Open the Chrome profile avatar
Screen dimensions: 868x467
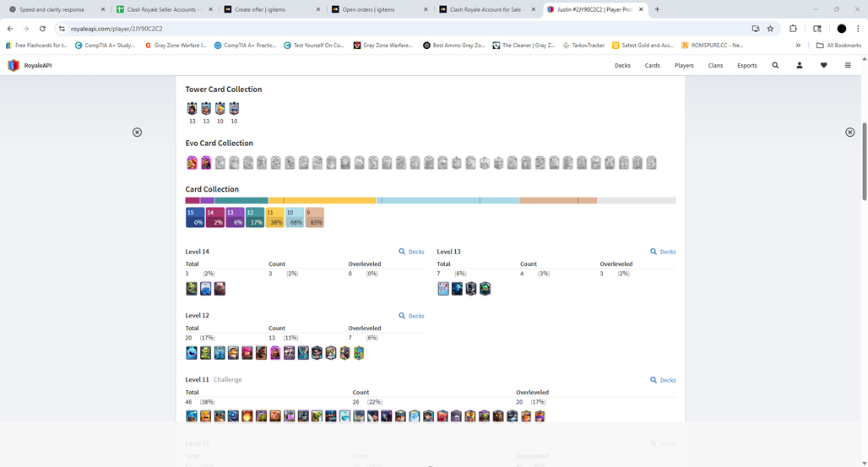click(842, 29)
